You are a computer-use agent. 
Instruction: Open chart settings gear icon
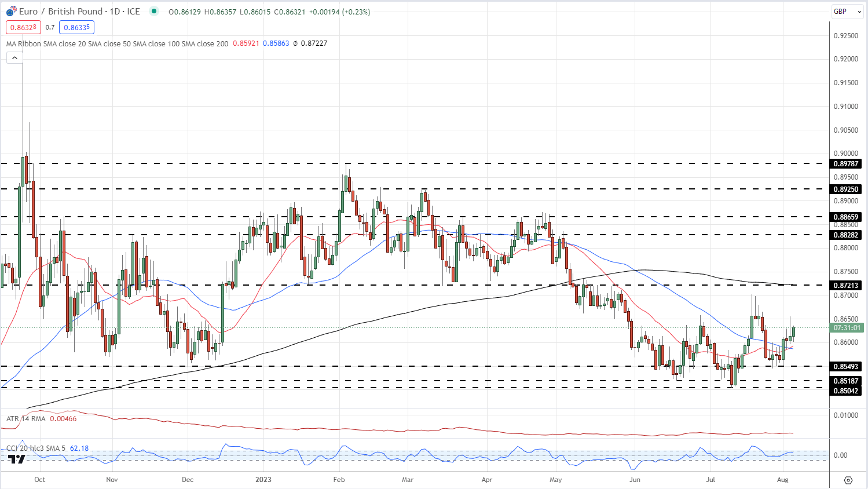coord(848,480)
